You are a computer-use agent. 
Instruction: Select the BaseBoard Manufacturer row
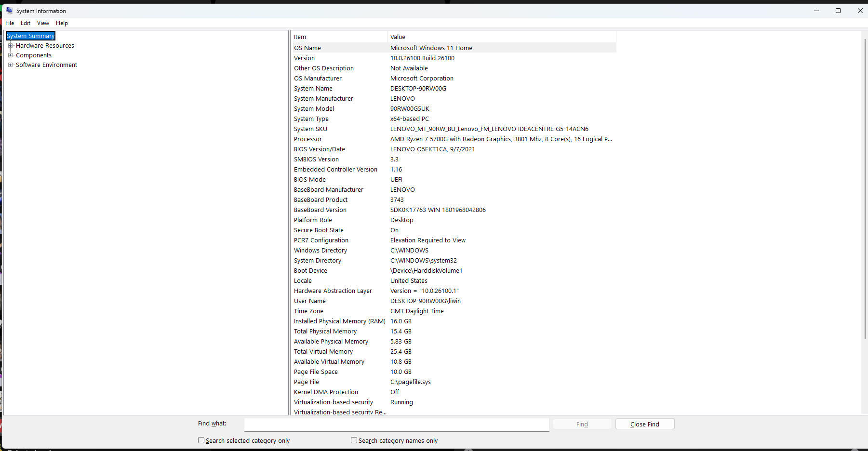click(454, 190)
